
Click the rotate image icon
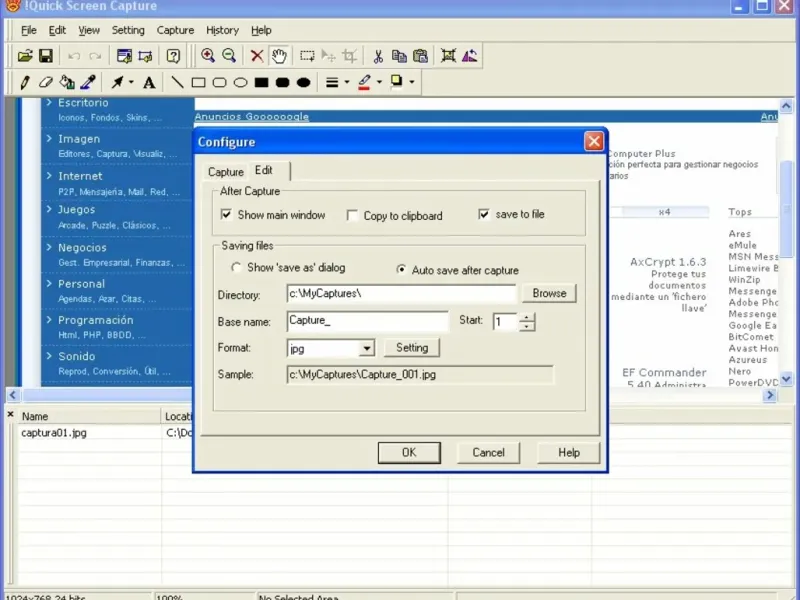(469, 56)
